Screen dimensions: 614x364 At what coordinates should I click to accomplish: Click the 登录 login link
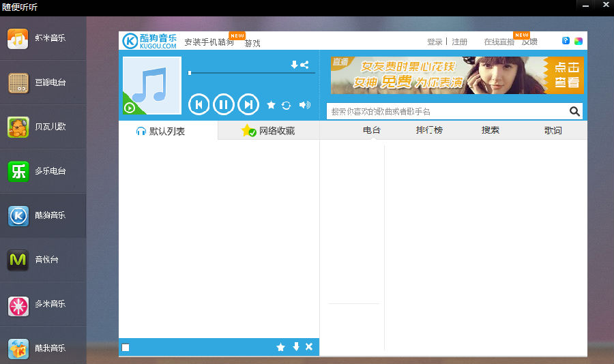tap(435, 42)
